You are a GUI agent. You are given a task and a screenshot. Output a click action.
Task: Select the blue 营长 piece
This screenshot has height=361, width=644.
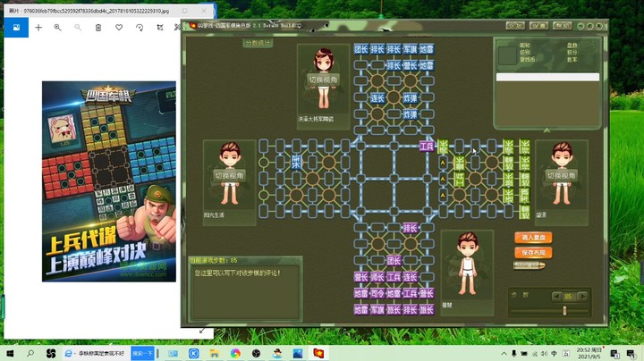tap(410, 65)
